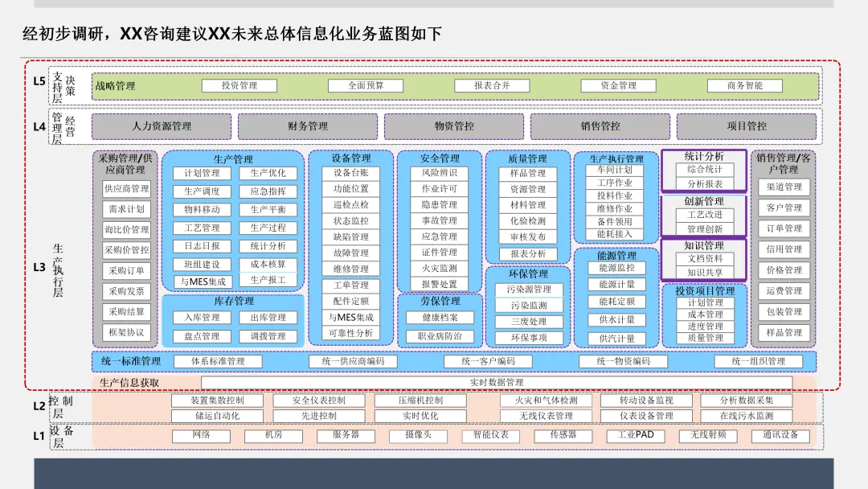Screen dimensions: 868x489
Task: Click the 缺陷管理 box
Action: [351, 237]
